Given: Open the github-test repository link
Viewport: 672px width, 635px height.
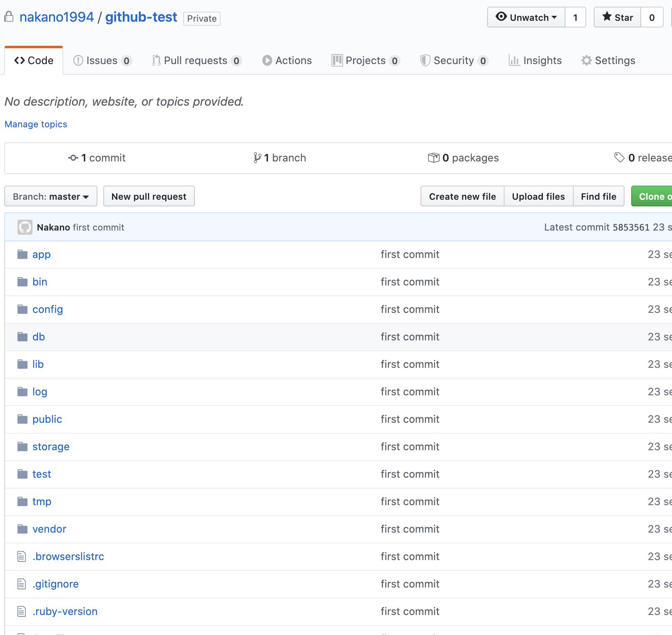Looking at the screenshot, I should point(141,17).
